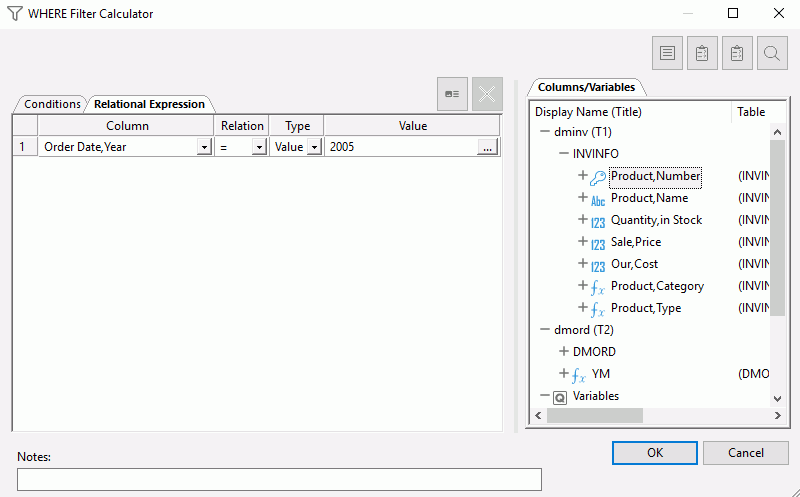Click the OK button
Screen dimensions: 800x497
pyautogui.click(x=654, y=453)
